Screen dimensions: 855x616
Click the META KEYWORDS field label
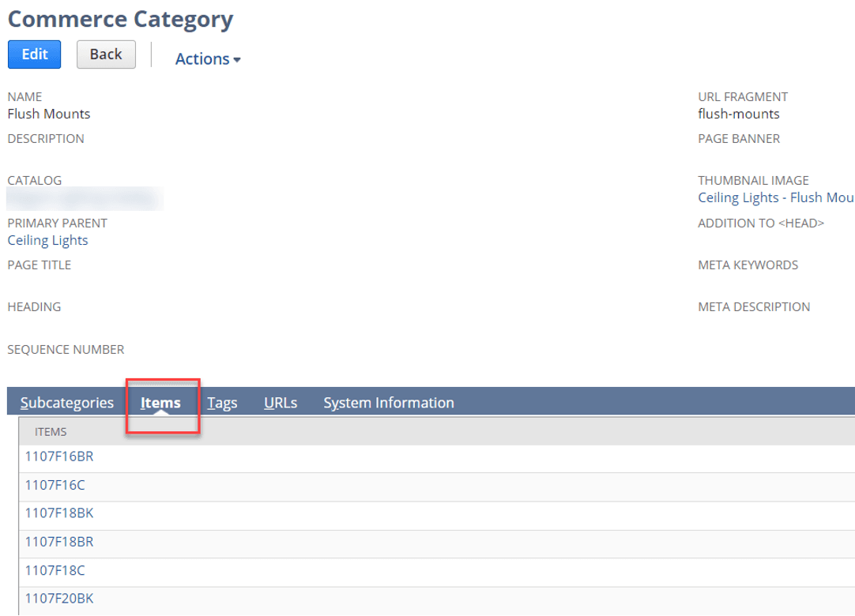[748, 265]
